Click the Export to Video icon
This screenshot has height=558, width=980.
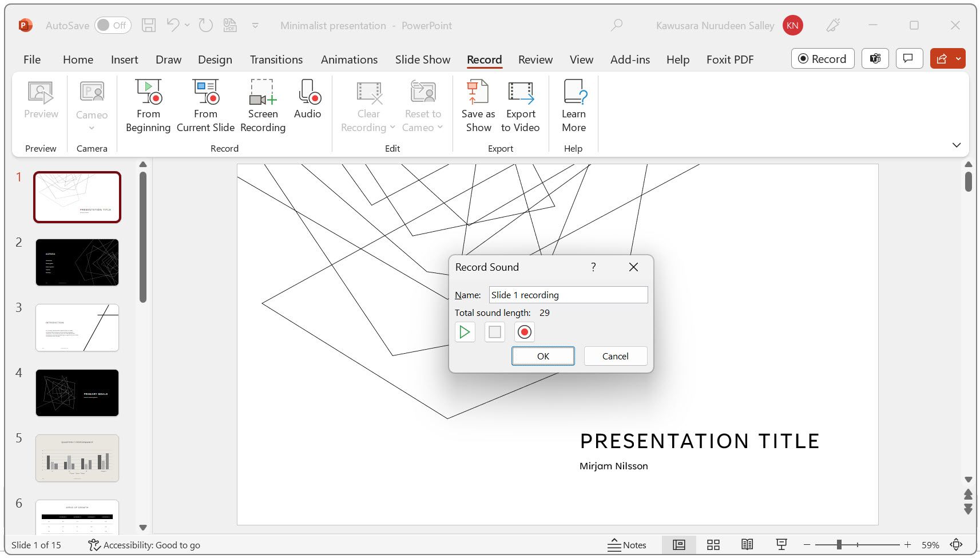point(520,93)
